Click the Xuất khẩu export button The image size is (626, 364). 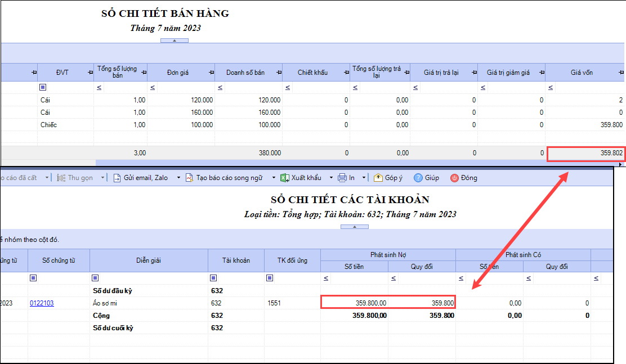301,178
